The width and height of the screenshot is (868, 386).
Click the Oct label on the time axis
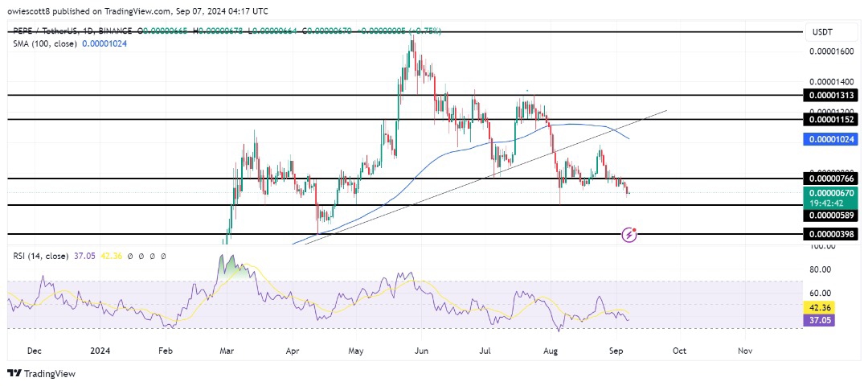[679, 351]
